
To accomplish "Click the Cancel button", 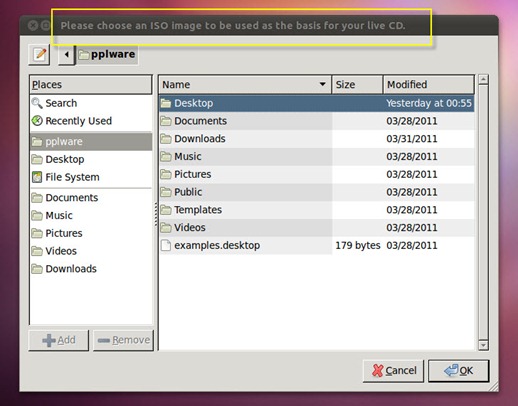I will pyautogui.click(x=393, y=371).
